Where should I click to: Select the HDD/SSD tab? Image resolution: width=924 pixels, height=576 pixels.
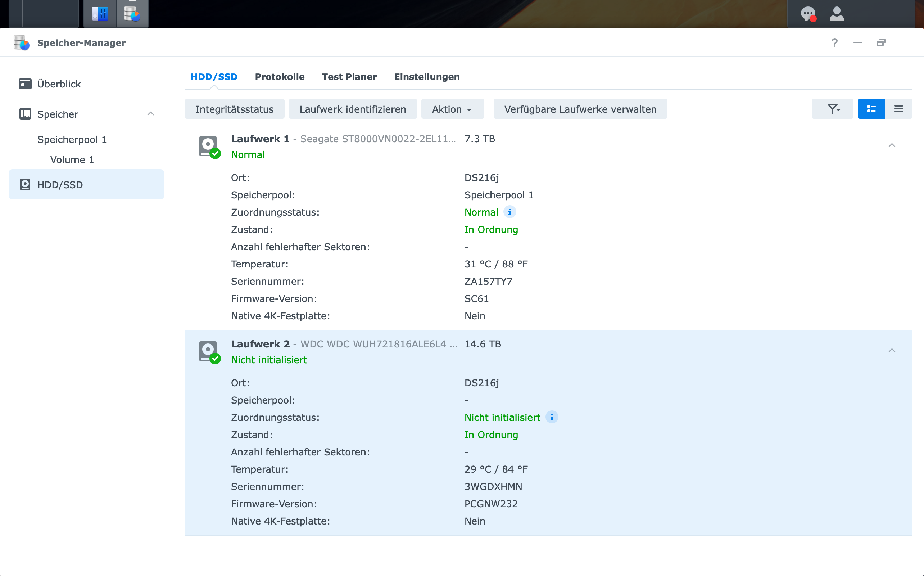(214, 77)
